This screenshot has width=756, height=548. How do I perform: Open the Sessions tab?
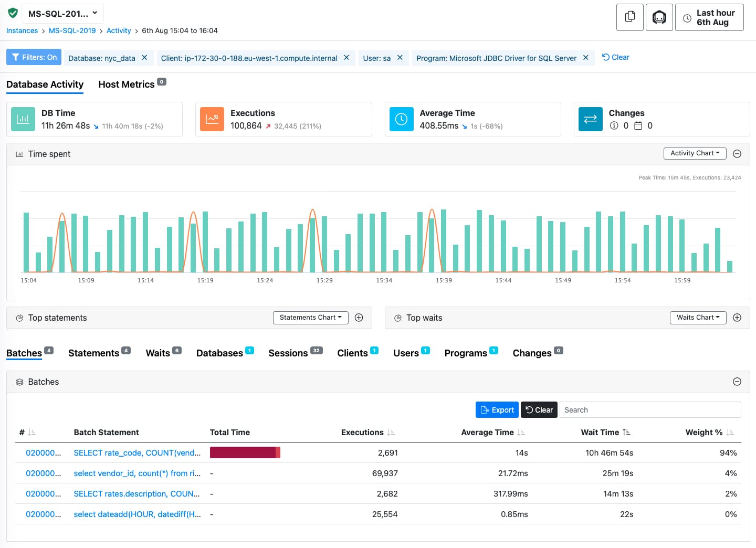[290, 353]
